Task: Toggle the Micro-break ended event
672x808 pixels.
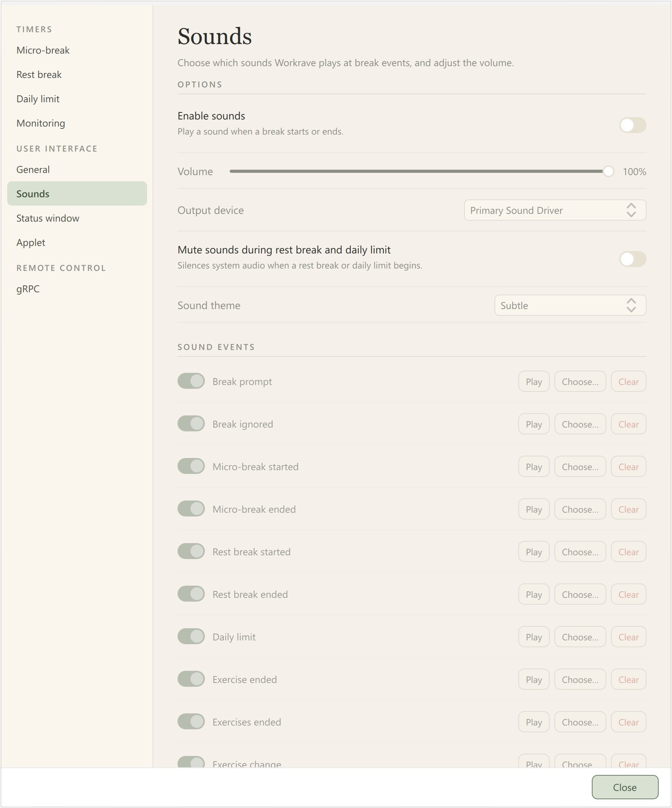Action: tap(191, 509)
